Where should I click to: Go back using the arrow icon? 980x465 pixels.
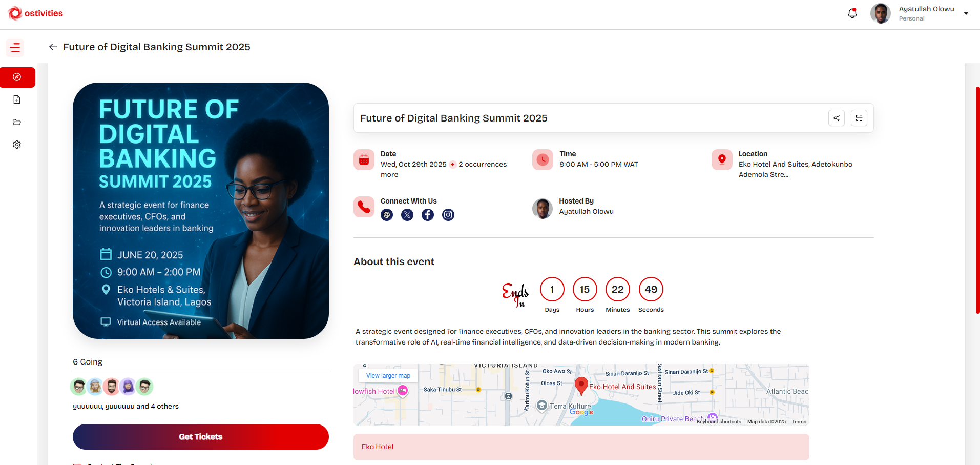point(53,47)
